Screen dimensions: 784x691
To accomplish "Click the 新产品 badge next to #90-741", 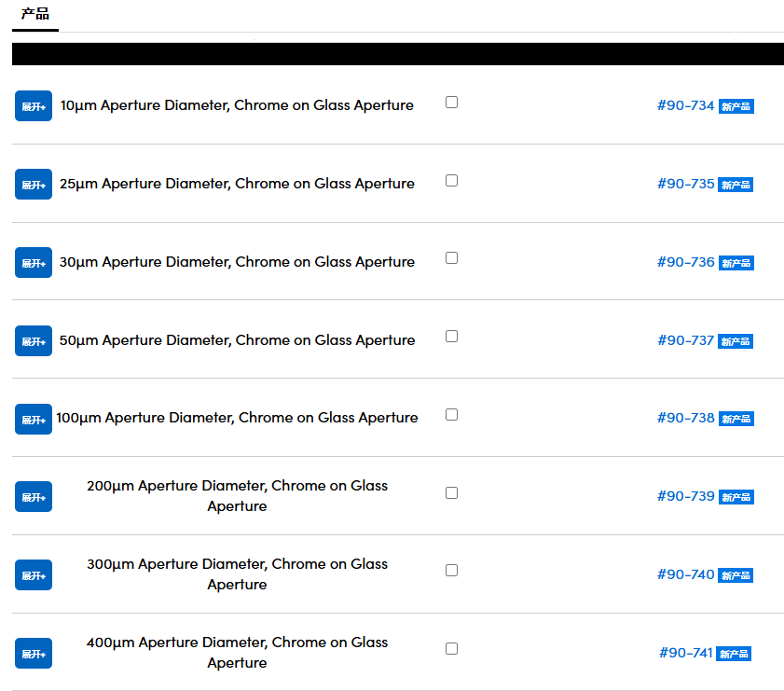I will point(734,654).
